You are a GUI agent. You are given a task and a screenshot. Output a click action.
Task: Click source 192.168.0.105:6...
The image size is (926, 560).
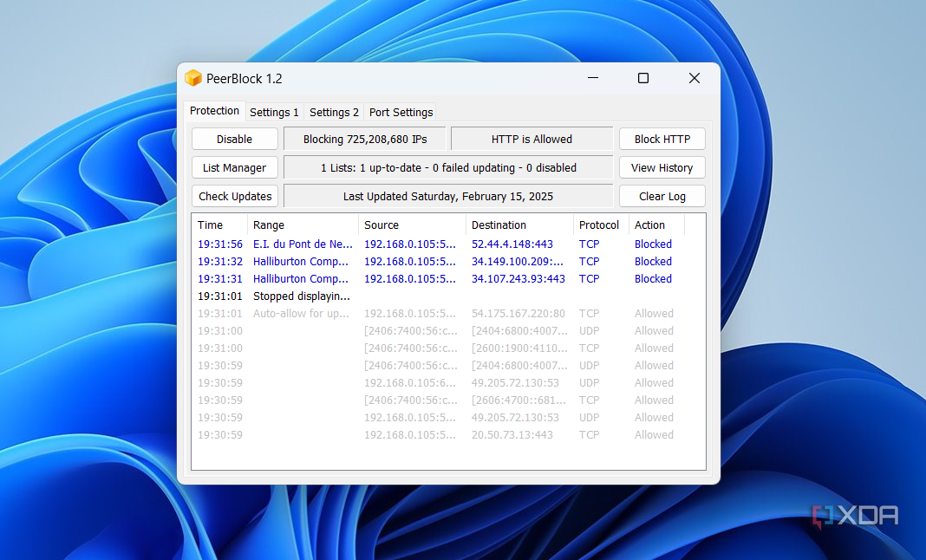click(410, 383)
